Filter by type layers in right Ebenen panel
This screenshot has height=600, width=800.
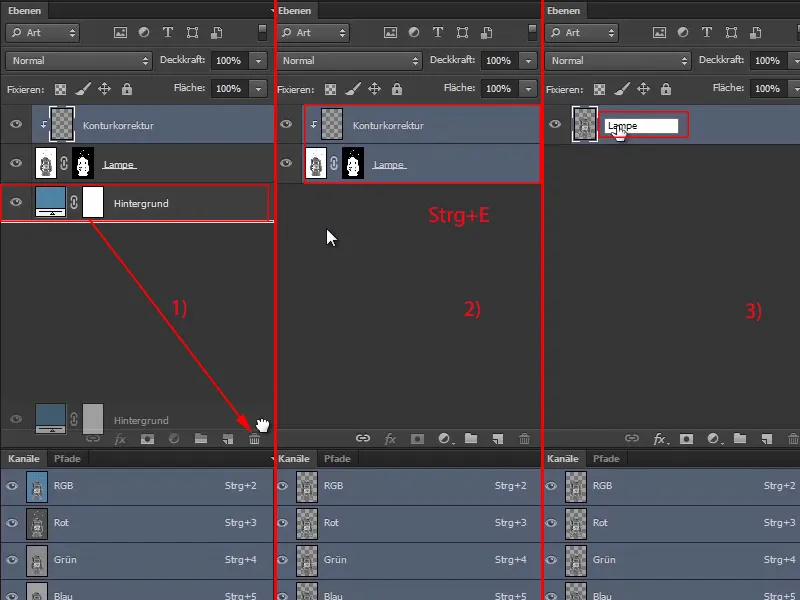point(707,33)
